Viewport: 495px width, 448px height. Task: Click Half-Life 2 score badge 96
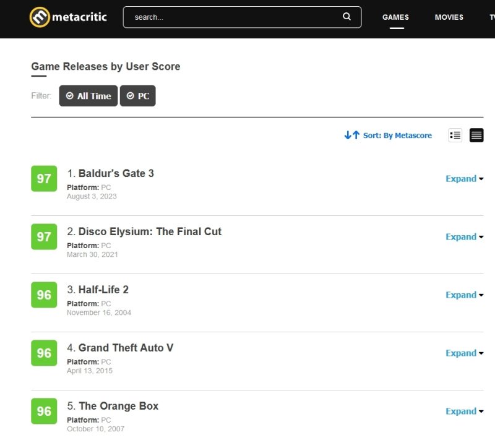[44, 295]
